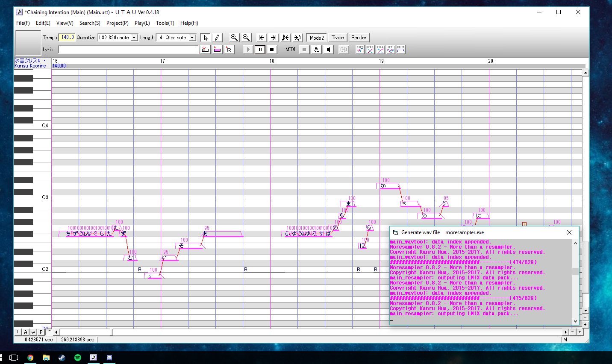This screenshot has height=364, width=612.
Task: Select the arrow pointer tool
Action: click(206, 38)
